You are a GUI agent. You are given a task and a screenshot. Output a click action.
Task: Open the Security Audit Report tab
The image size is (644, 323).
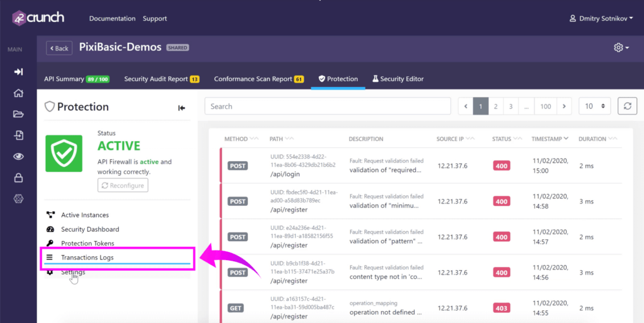(162, 79)
